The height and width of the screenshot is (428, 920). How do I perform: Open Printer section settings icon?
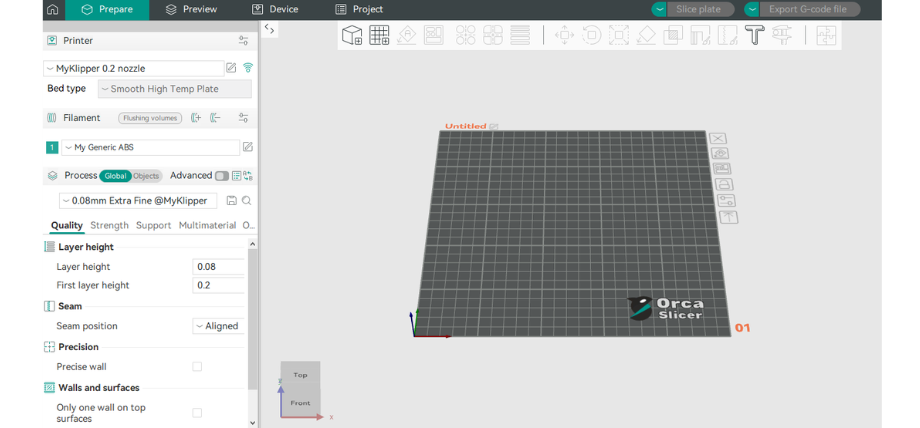tap(243, 41)
